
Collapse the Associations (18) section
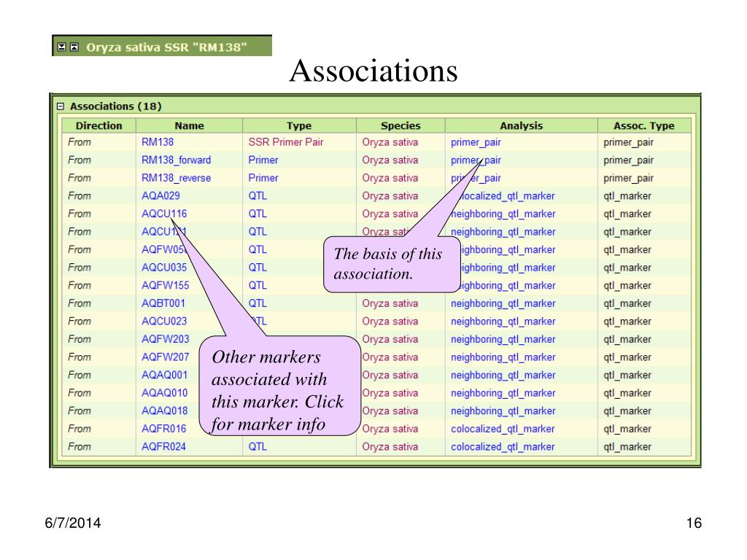pyautogui.click(x=61, y=106)
